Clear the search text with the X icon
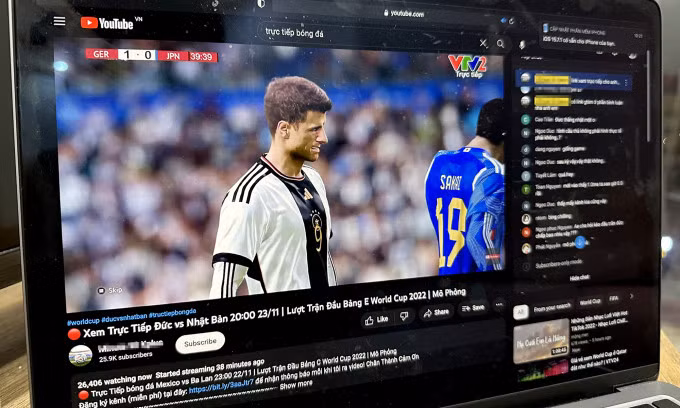 pos(483,43)
